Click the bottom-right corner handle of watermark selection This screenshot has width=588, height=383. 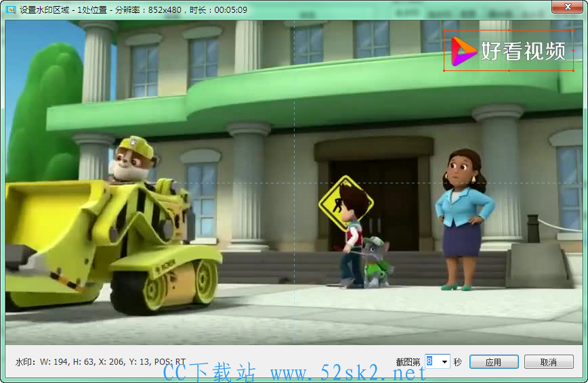(x=573, y=70)
